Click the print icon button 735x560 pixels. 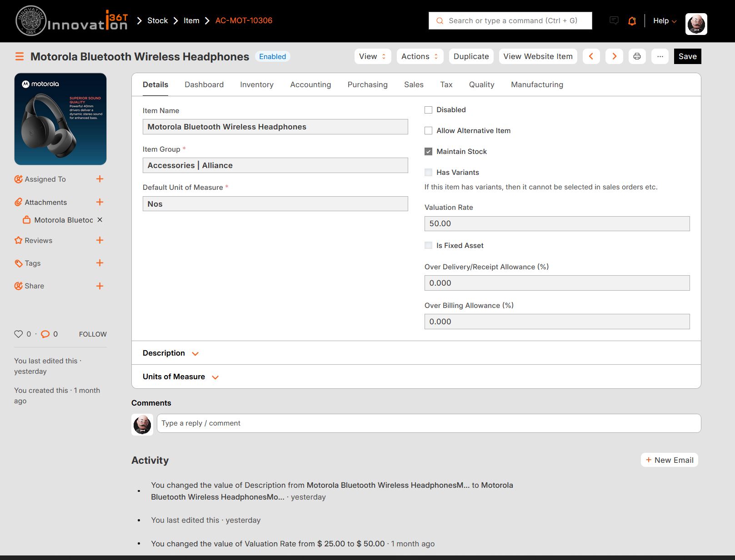coord(637,56)
